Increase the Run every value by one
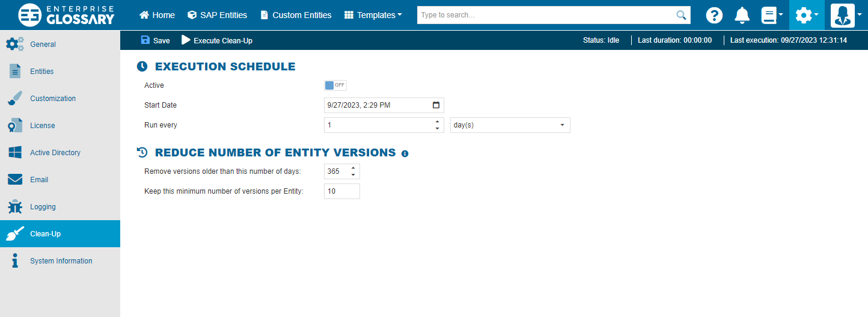The image size is (868, 317). [436, 122]
